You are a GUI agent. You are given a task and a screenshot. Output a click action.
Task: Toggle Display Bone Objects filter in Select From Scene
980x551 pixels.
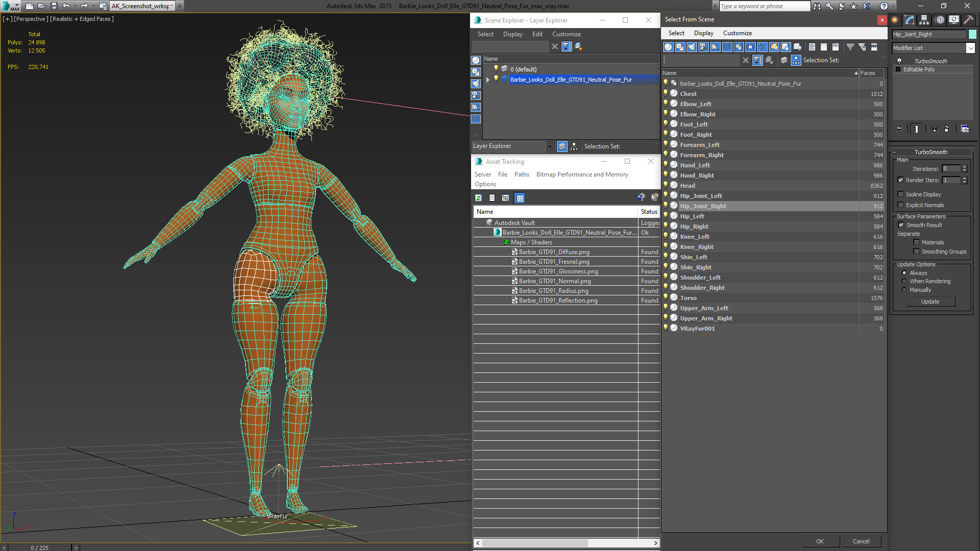[x=762, y=47]
